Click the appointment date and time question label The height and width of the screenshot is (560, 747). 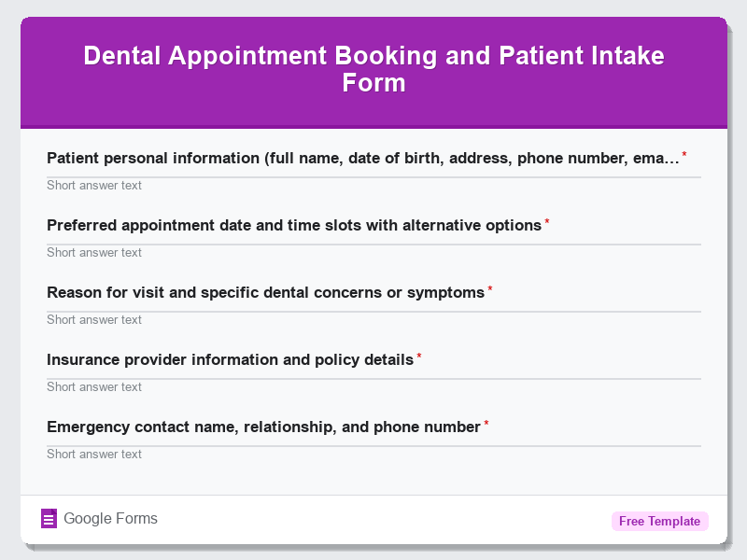click(x=294, y=225)
